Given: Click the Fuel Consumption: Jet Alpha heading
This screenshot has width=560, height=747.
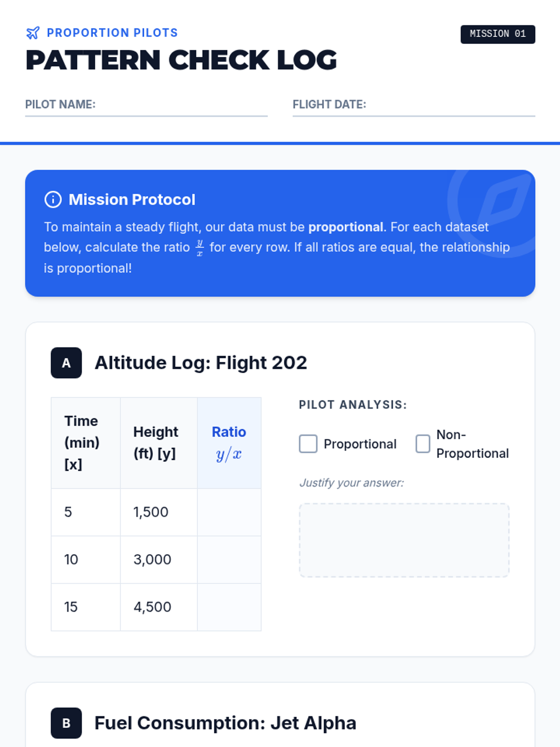Looking at the screenshot, I should [x=225, y=723].
